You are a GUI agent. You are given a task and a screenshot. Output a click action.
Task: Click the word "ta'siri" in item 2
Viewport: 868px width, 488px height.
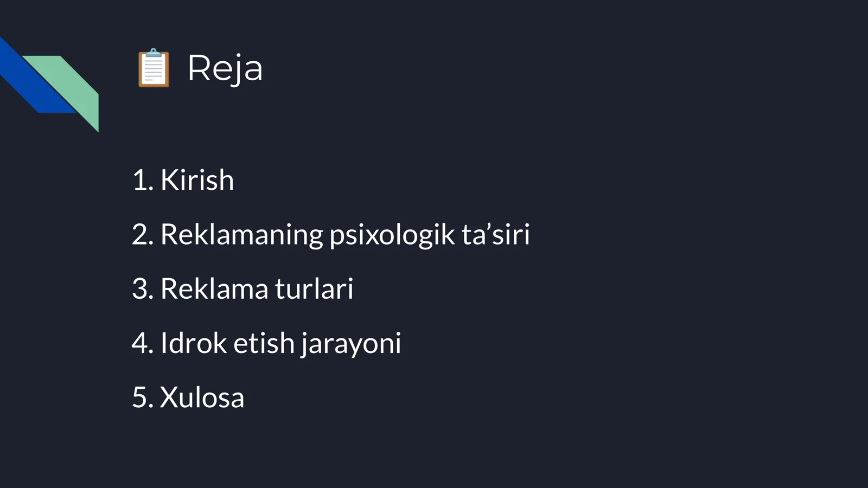click(495, 234)
